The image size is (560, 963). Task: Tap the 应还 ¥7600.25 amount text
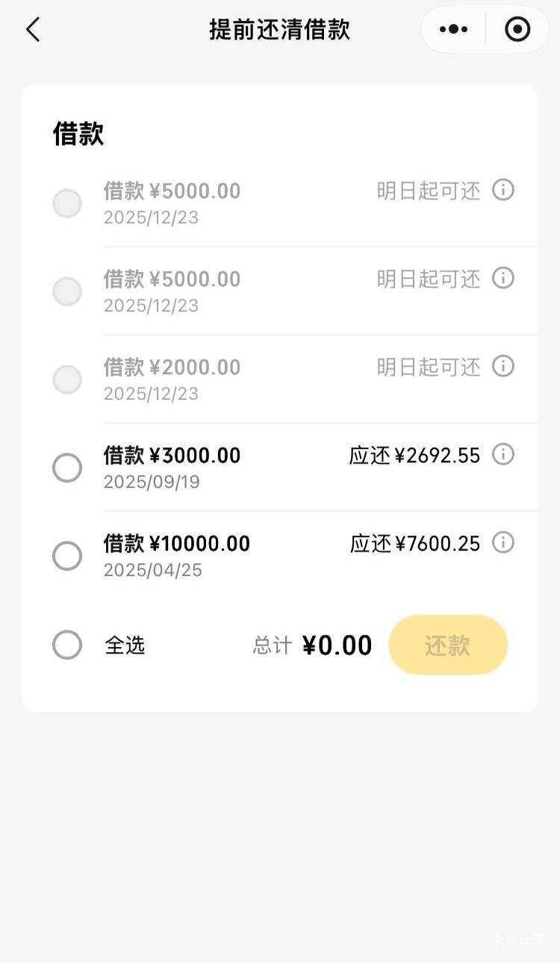coord(415,544)
